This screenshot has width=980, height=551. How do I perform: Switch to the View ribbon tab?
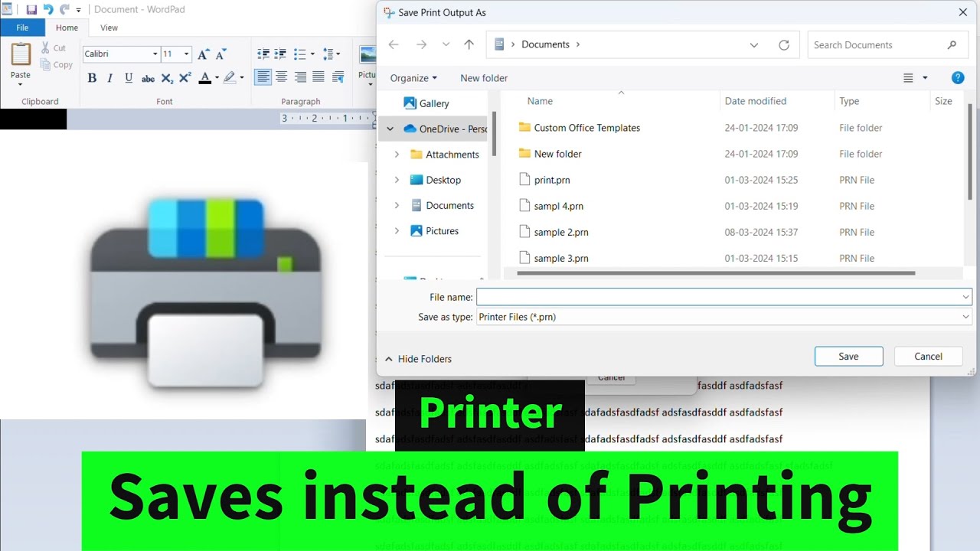(x=109, y=28)
